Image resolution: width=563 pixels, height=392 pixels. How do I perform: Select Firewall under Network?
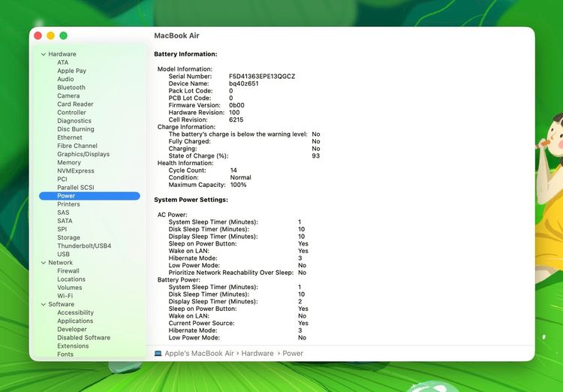68,271
